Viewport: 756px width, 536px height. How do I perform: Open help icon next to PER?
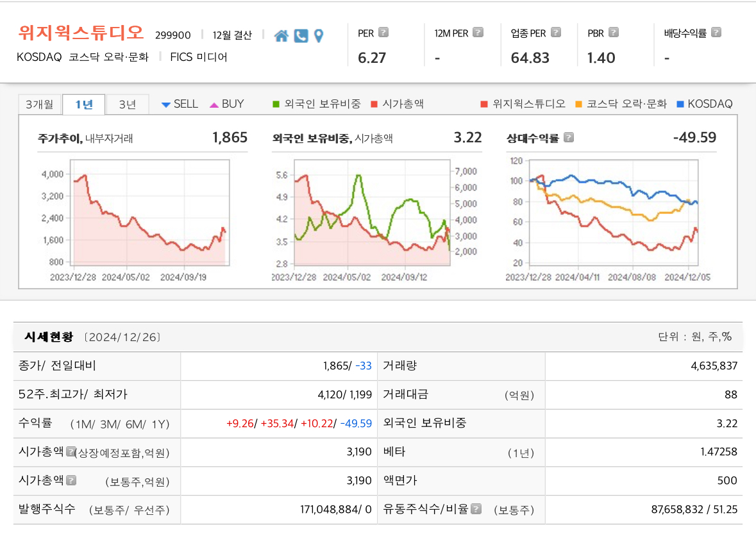tap(383, 32)
